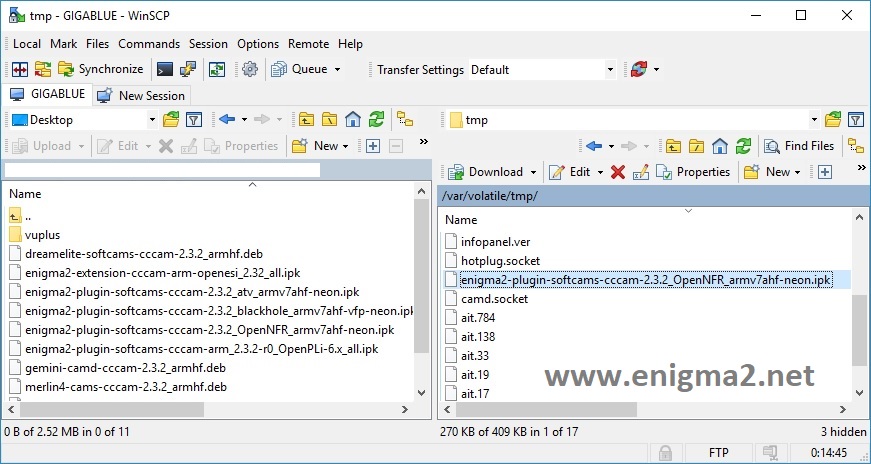This screenshot has height=464, width=871.
Task: Open the Help menu
Action: click(x=350, y=44)
